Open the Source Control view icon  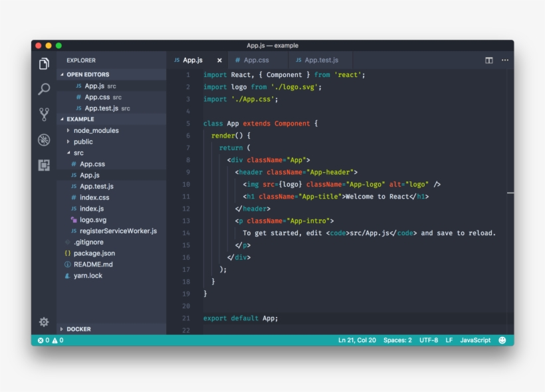(44, 114)
